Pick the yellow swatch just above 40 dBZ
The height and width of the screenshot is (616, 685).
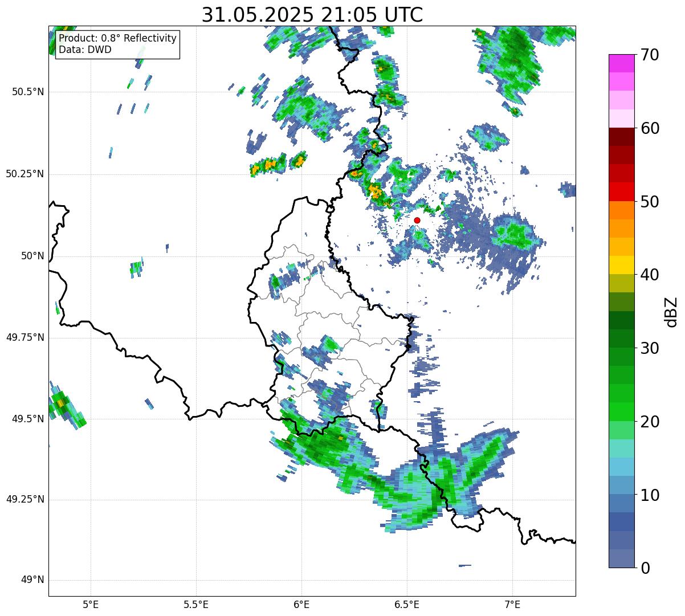pos(621,266)
